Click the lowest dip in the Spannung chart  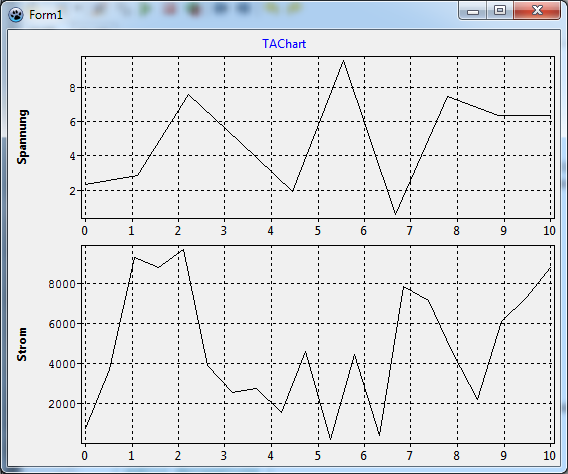(x=396, y=214)
